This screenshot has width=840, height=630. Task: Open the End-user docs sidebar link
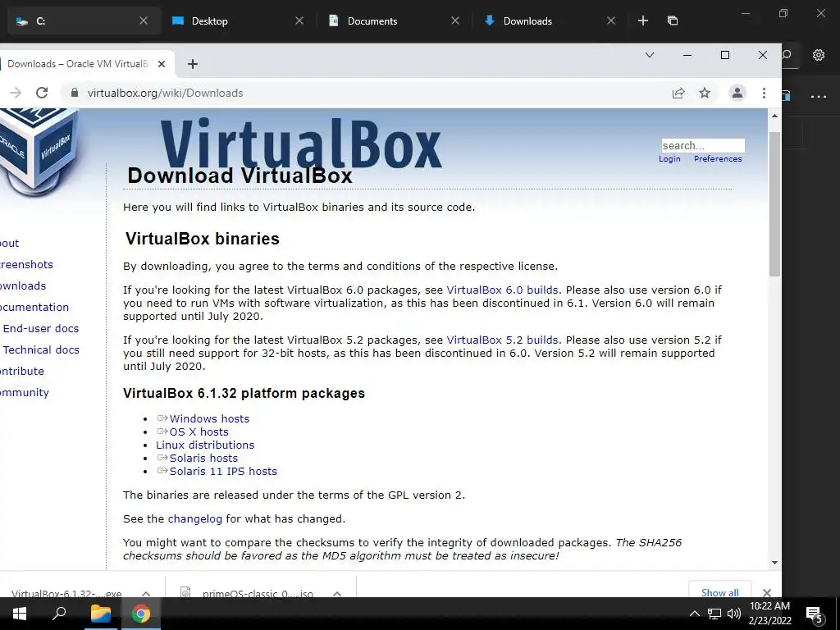coord(41,328)
